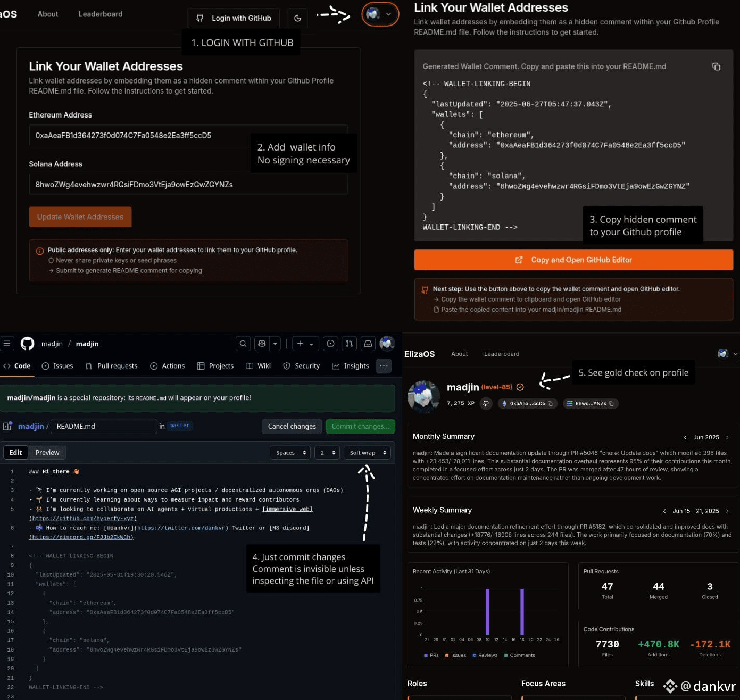Viewport: 740px width, 700px height.
Task: Copy the 0xaAea...ccD5 Ethereum address
Action: click(551, 404)
